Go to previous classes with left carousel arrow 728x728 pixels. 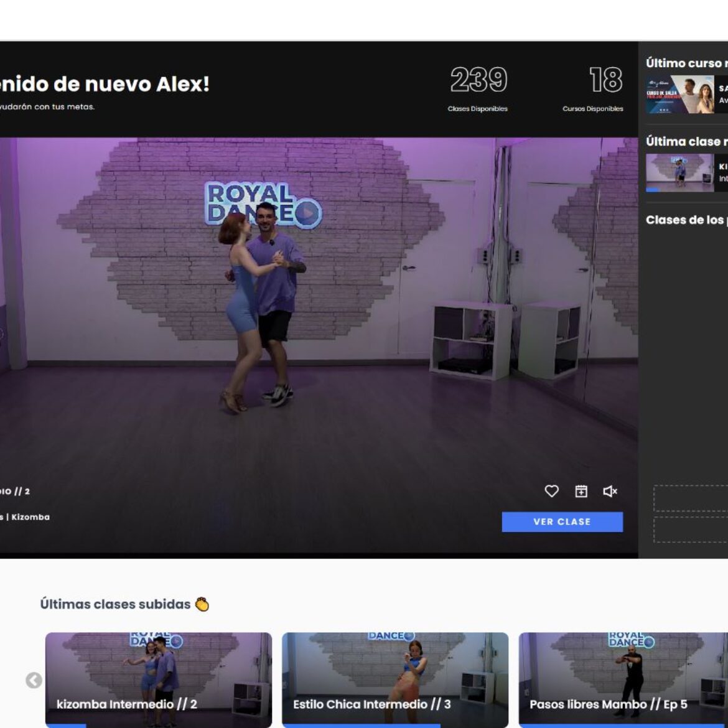pos(34,680)
